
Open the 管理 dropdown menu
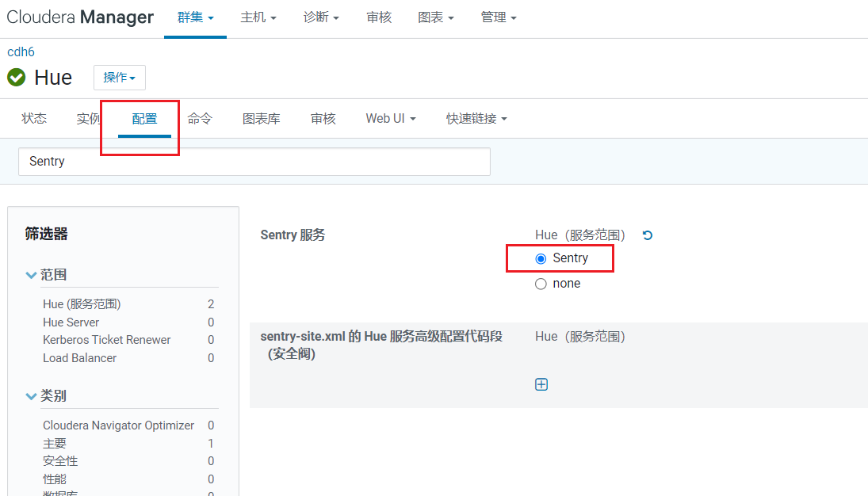tap(499, 17)
